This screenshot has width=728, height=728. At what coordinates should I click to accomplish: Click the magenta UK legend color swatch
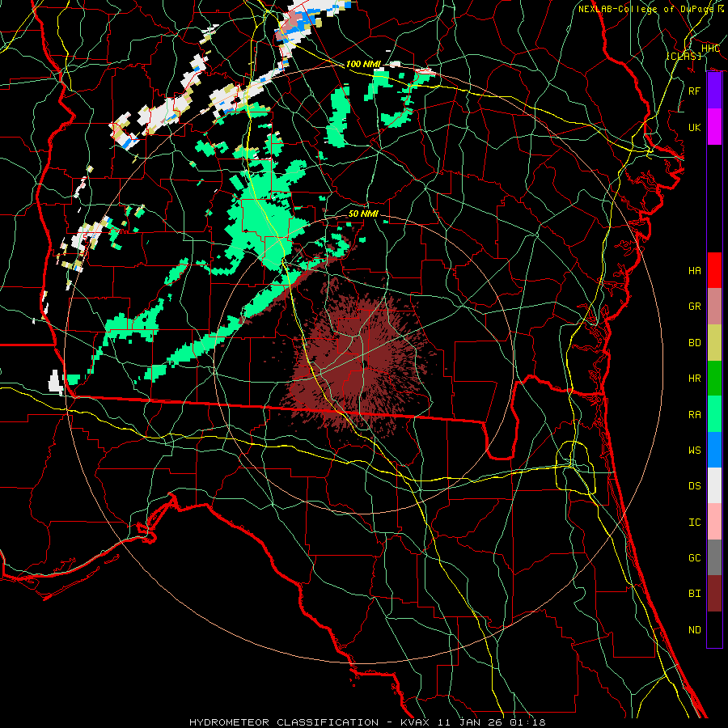pyautogui.click(x=714, y=127)
